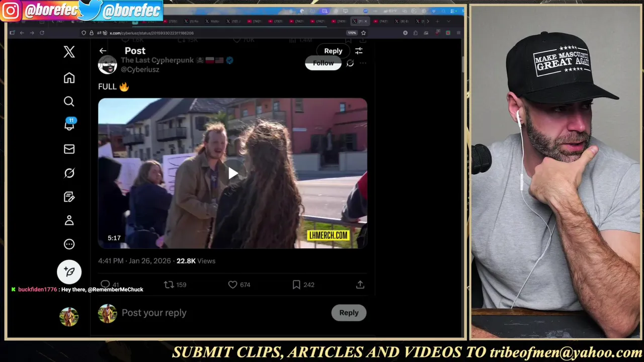Image resolution: width=644 pixels, height=362 pixels.
Task: Click the shield icon in address bar
Action: click(x=84, y=33)
